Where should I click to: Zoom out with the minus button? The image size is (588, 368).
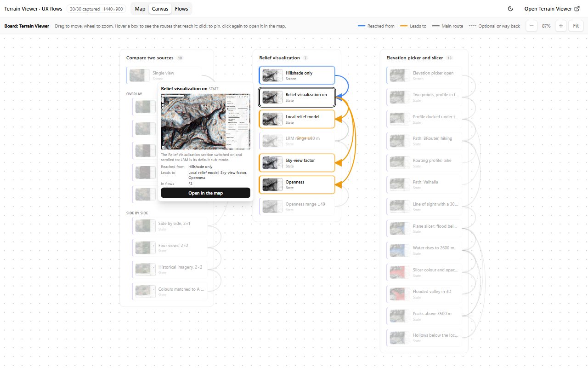531,26
